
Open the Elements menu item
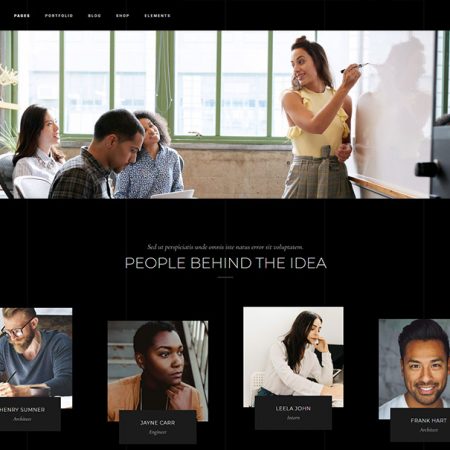pyautogui.click(x=157, y=16)
